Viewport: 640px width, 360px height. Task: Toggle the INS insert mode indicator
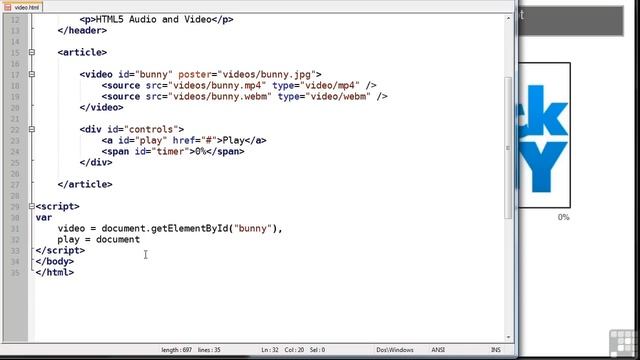[496, 350]
